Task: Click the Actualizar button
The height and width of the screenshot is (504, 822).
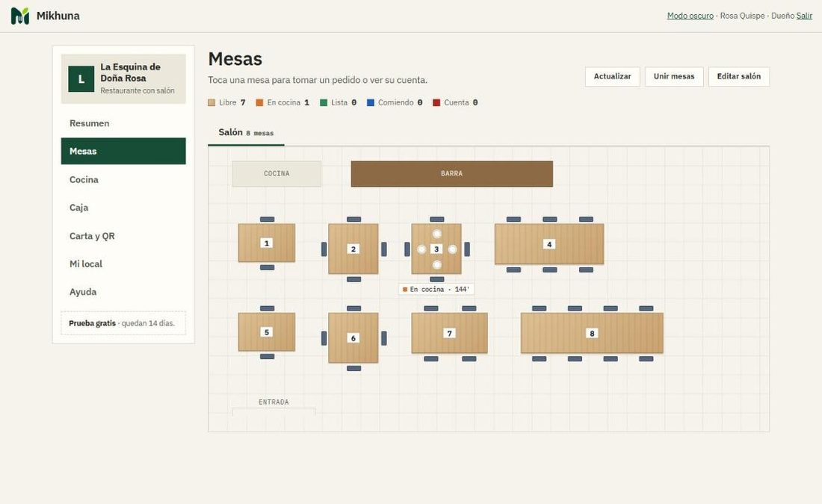Action: tap(612, 76)
